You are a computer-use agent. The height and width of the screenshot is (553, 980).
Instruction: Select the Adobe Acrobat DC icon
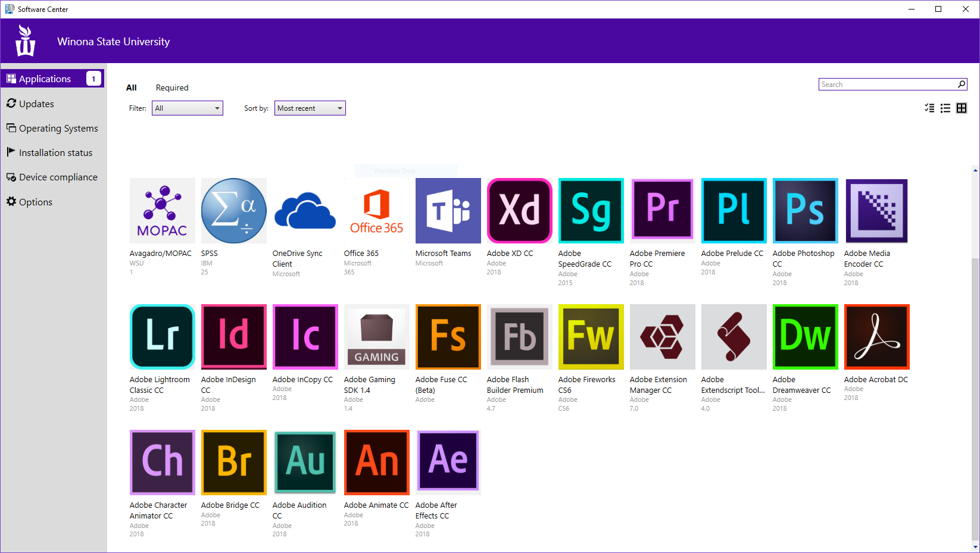pyautogui.click(x=876, y=337)
